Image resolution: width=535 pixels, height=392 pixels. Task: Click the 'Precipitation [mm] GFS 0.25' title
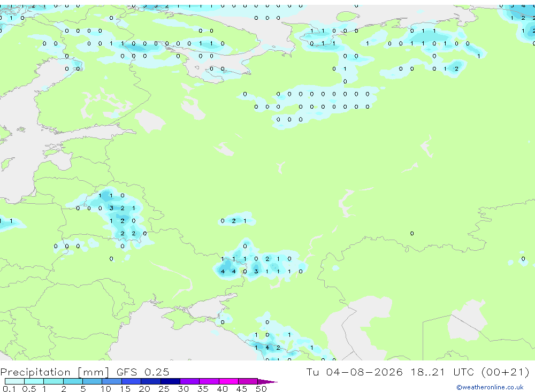click(x=85, y=372)
